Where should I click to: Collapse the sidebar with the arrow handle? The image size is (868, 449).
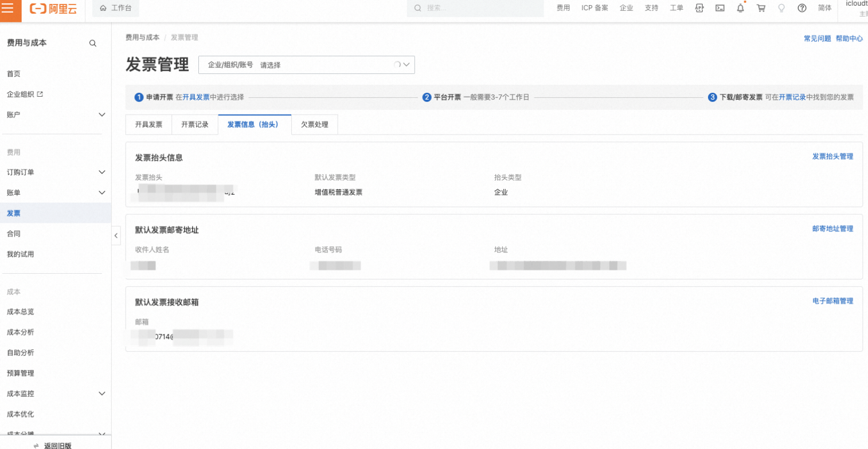[x=116, y=235]
